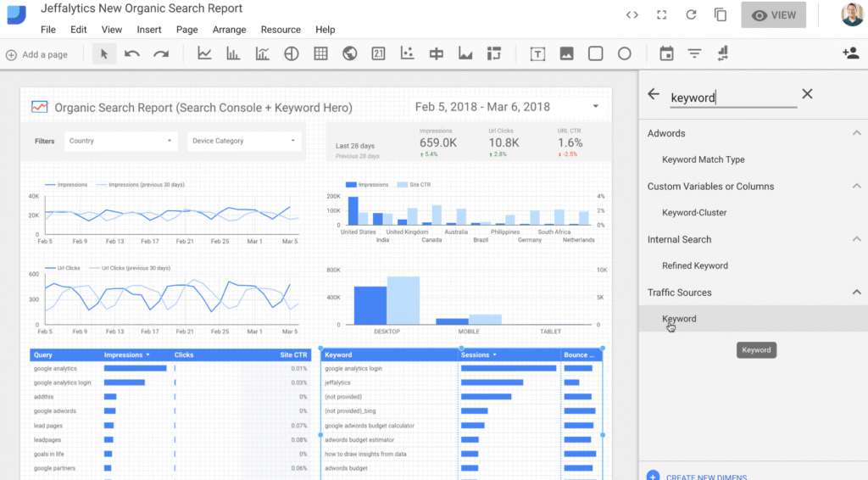This screenshot has height=480, width=868.
Task: Collapse the Adwords dimension group
Action: 856,133
